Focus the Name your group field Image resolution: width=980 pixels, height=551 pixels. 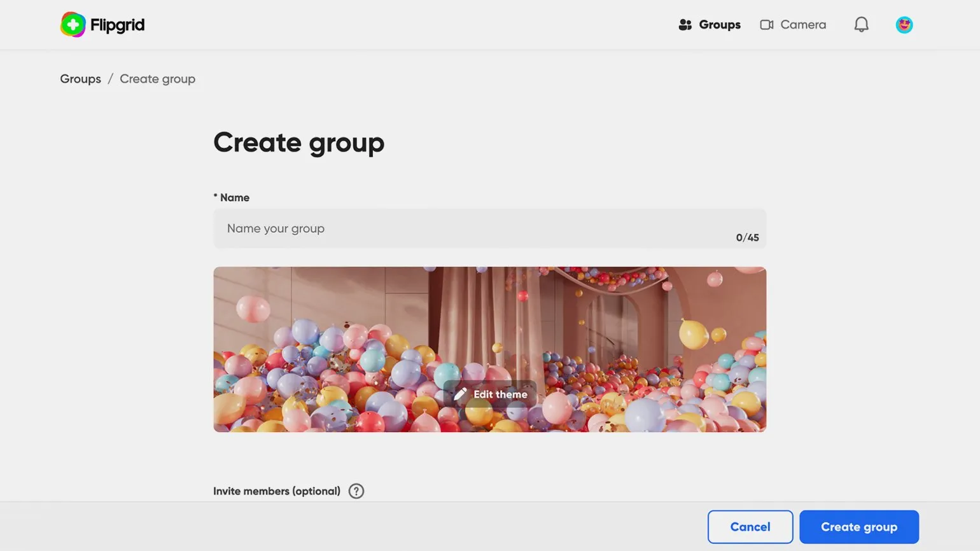coord(471,228)
